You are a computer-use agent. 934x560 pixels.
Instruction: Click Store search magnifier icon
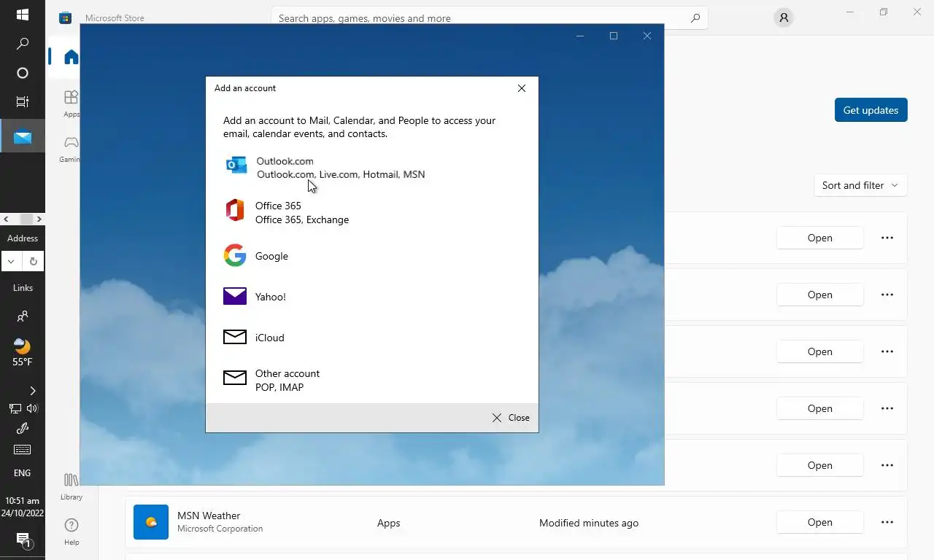coord(695,18)
